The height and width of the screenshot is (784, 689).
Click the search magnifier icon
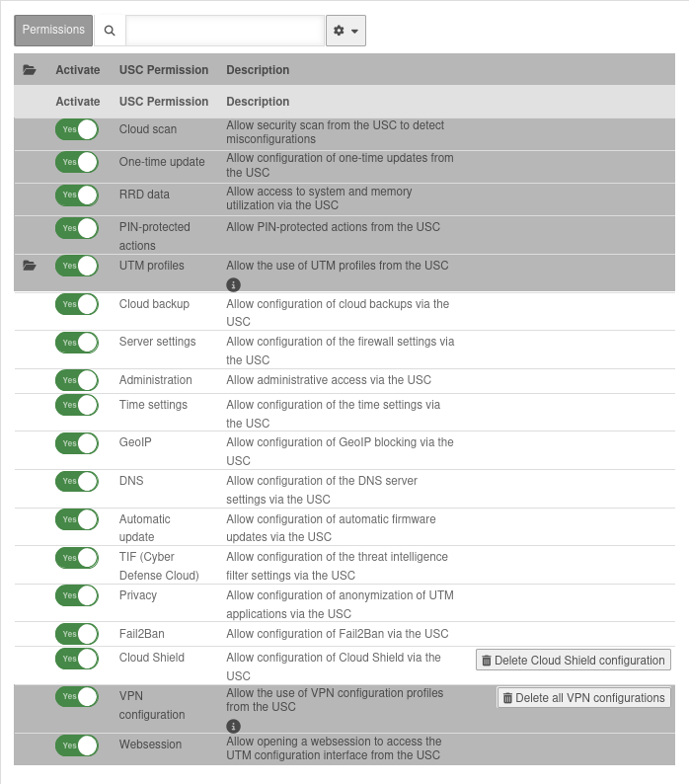point(110,31)
